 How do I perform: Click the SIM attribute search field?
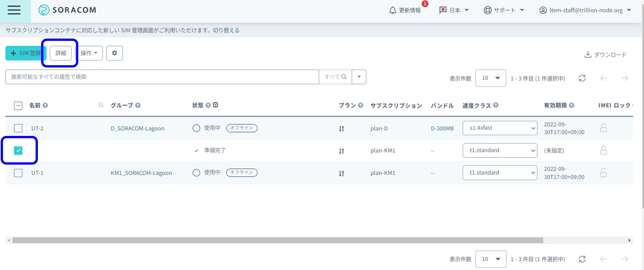coord(162,77)
